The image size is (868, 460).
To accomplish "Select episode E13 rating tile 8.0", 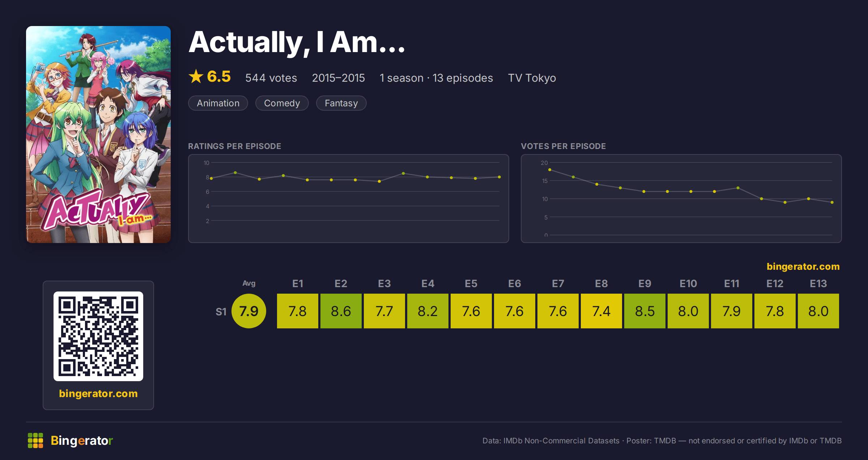I will point(818,311).
